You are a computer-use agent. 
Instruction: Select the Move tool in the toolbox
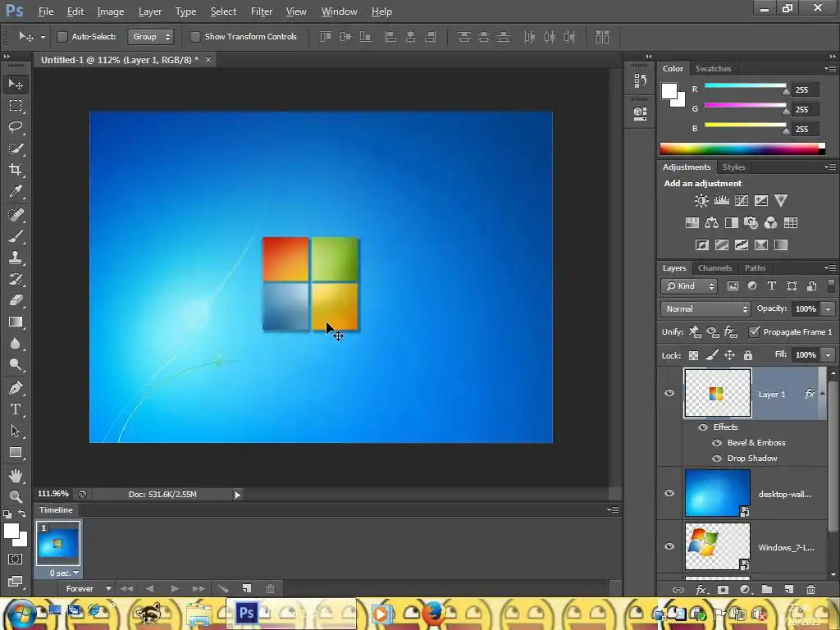[16, 84]
